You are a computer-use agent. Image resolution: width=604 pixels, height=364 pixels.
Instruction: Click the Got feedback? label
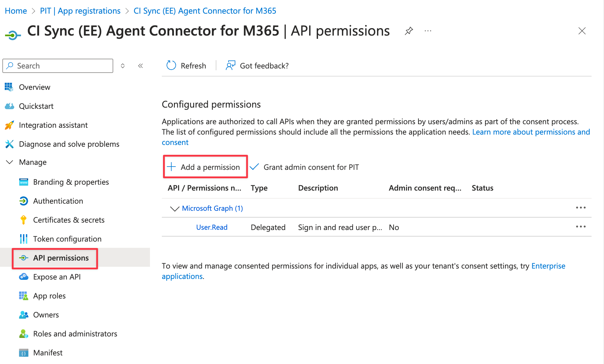point(264,66)
